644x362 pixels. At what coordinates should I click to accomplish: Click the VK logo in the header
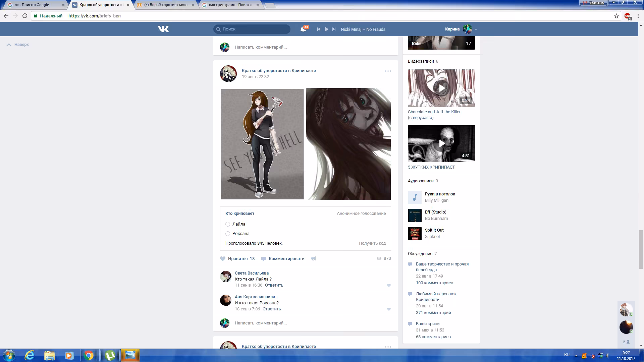tap(163, 29)
